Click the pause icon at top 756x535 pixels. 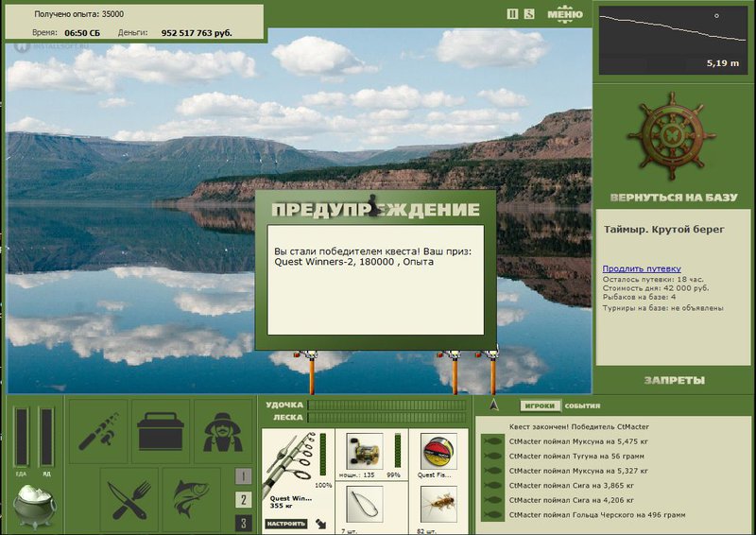pos(512,14)
